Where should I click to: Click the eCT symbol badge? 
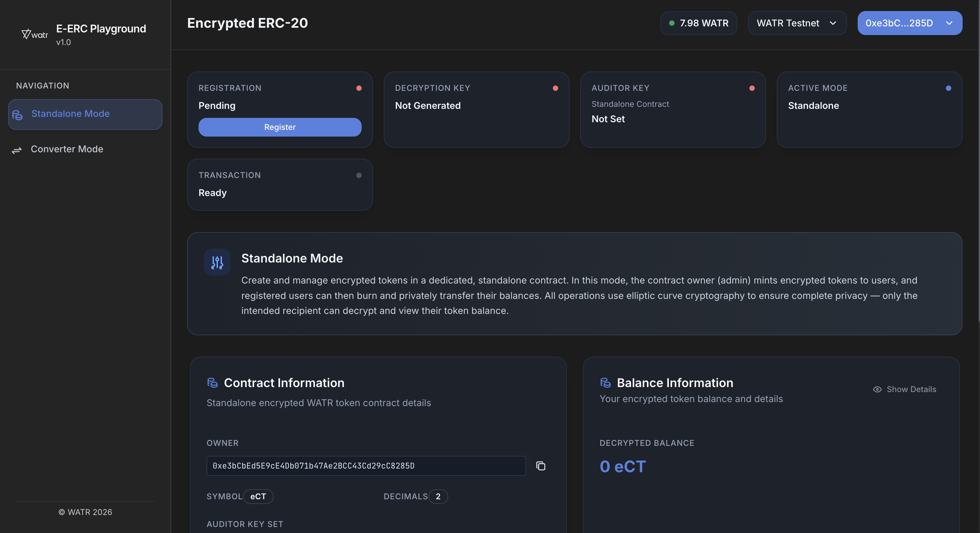tap(258, 497)
